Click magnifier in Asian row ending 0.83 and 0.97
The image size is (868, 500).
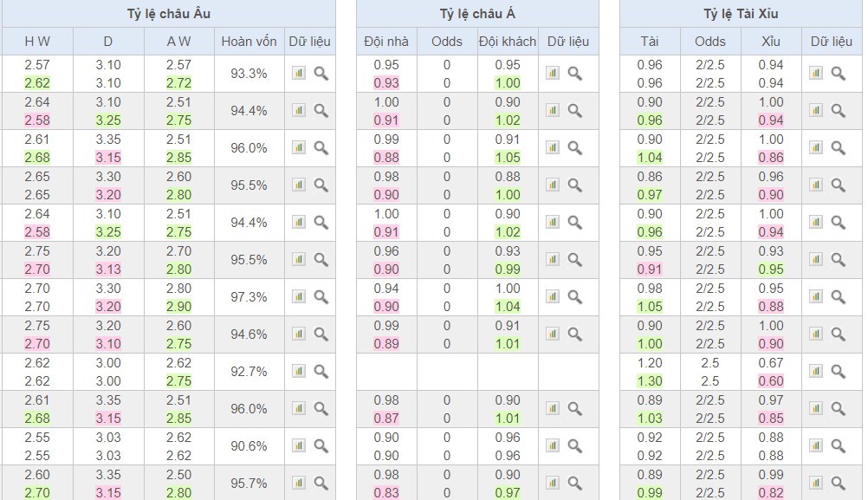click(x=575, y=484)
